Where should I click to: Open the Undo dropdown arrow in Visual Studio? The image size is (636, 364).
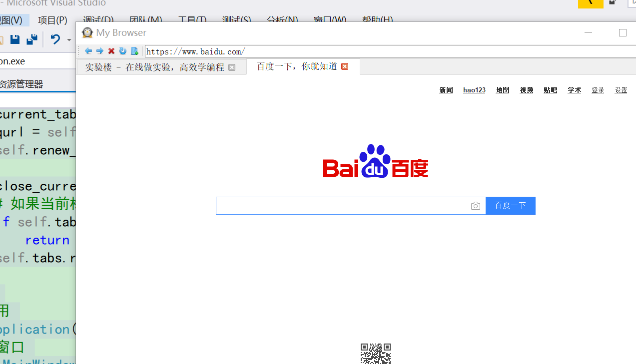(x=69, y=40)
